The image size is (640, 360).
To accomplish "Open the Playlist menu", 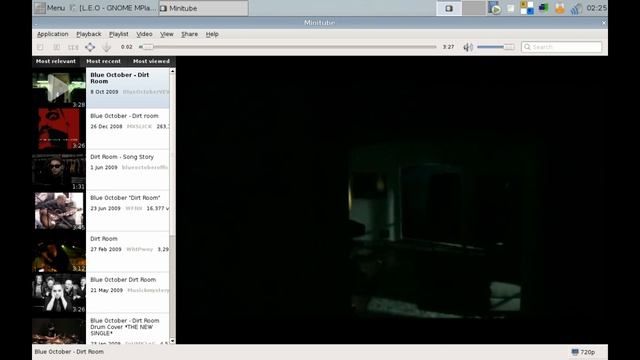I will 118,34.
